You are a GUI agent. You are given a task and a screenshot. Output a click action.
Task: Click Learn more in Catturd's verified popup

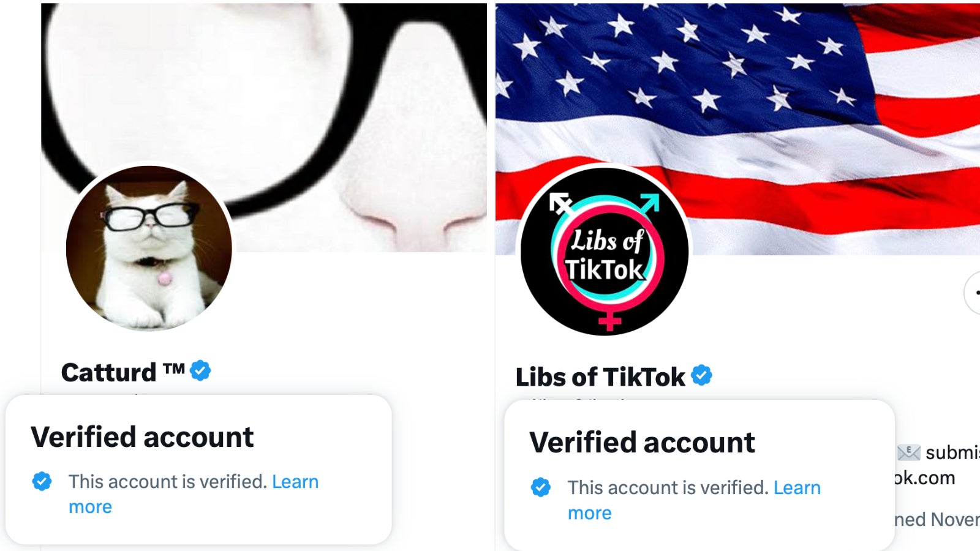296,482
